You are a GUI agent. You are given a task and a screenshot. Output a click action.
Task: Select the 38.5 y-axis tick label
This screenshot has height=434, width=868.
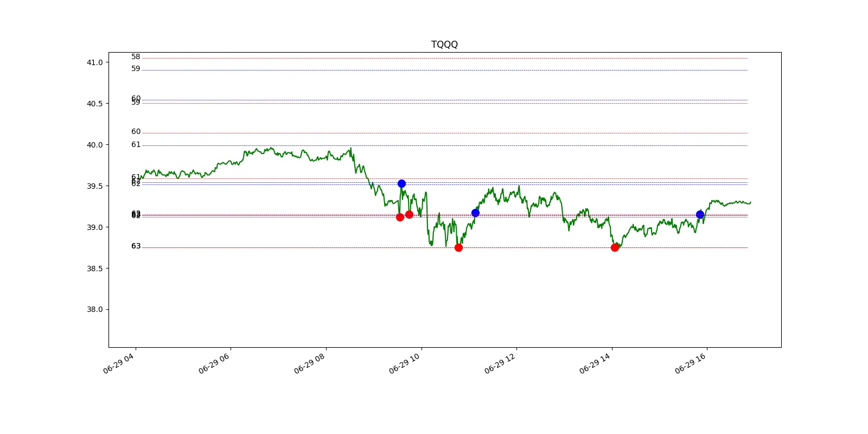pos(94,269)
